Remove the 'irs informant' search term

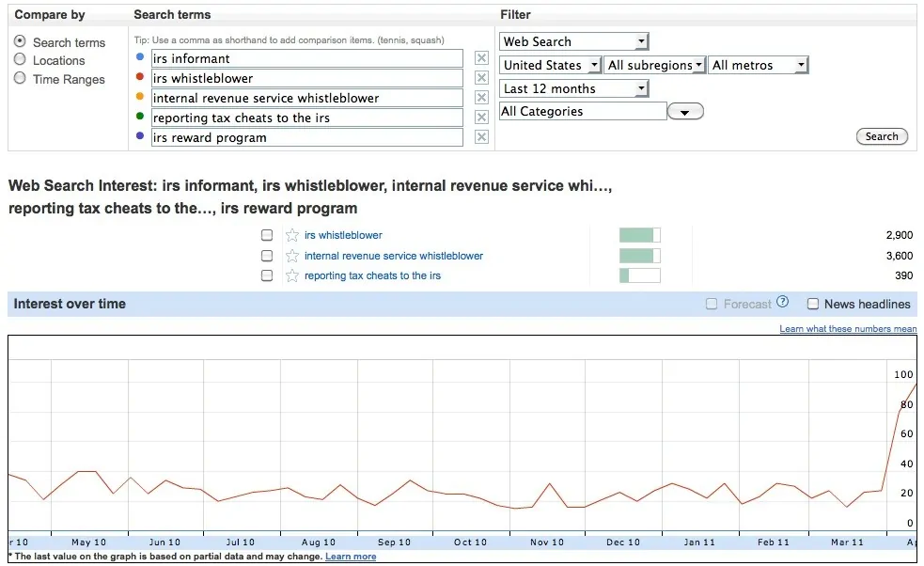point(481,57)
